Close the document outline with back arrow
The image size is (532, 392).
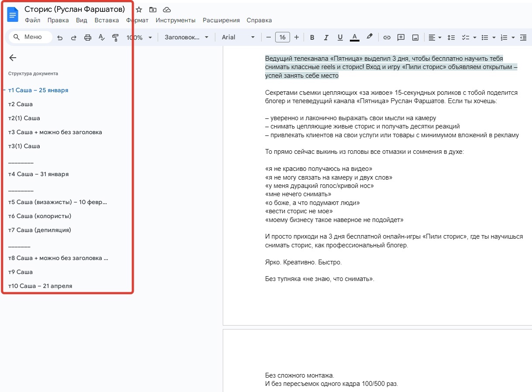[x=13, y=58]
